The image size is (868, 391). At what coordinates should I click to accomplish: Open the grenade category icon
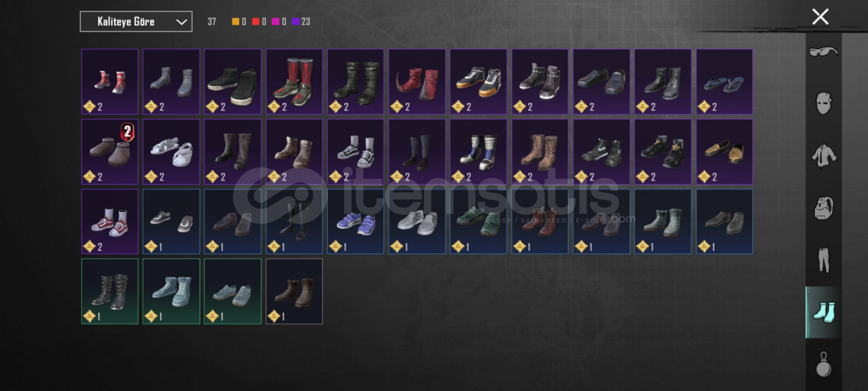pyautogui.click(x=824, y=364)
